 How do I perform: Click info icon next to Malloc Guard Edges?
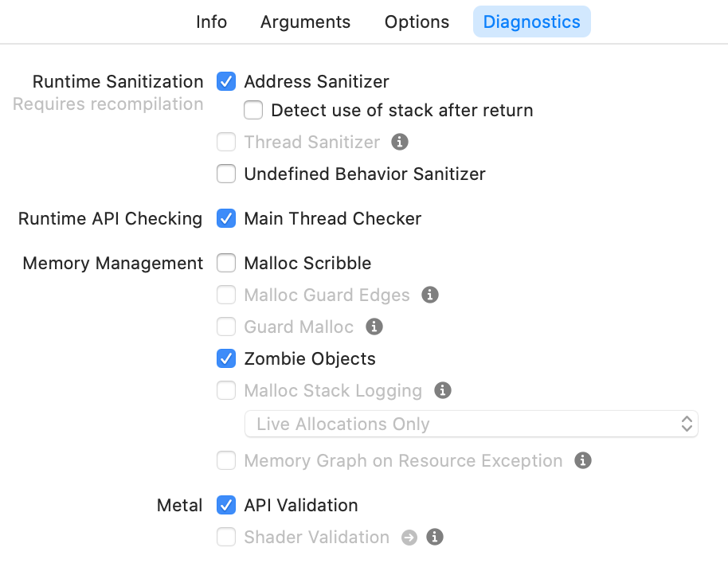430,295
